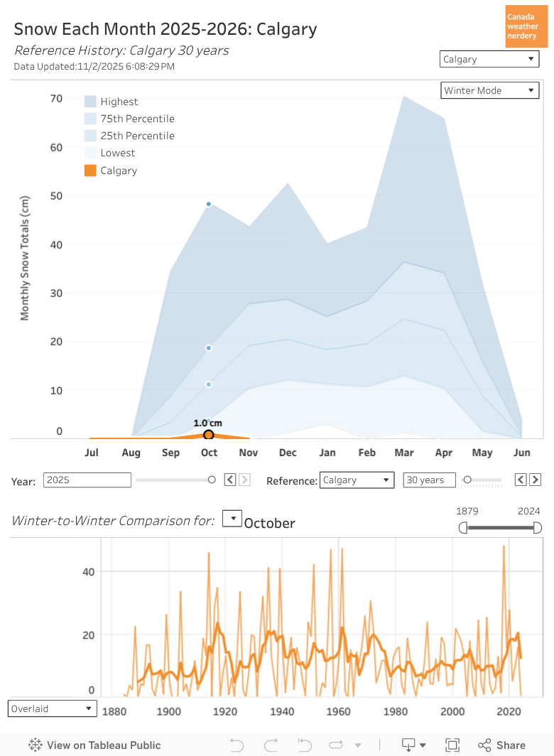
Task: Click the Year slider handle
Action: 212,480
